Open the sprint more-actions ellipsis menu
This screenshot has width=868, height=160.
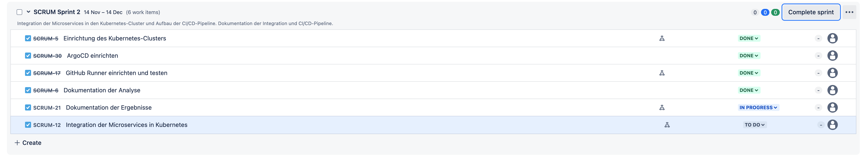tap(849, 12)
